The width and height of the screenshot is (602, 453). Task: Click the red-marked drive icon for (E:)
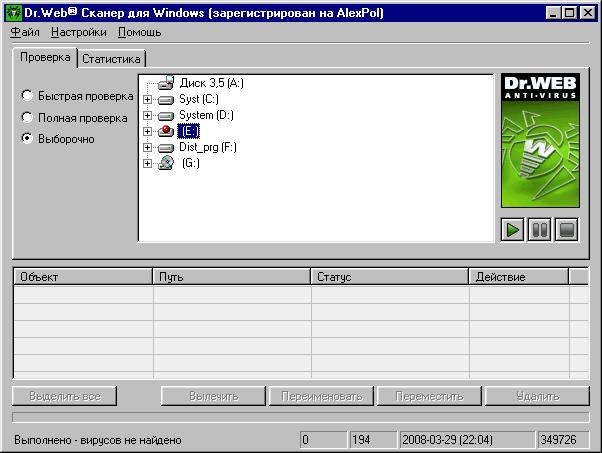[x=166, y=131]
